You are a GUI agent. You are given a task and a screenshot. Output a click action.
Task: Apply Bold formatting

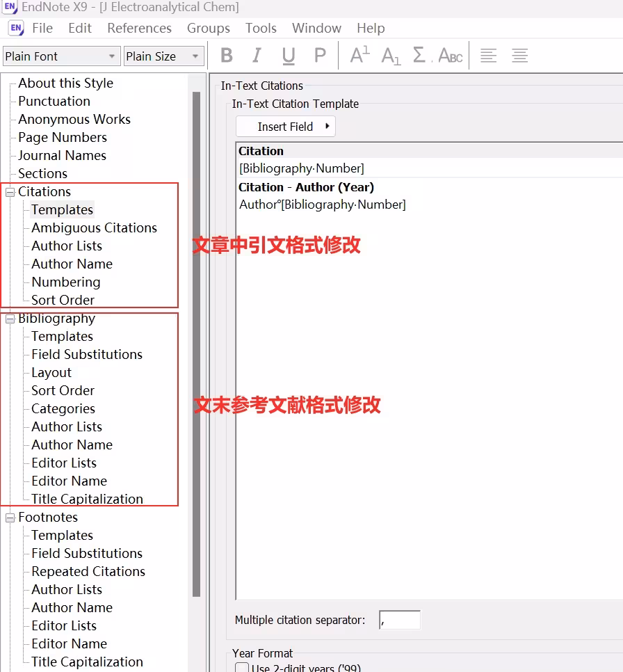[x=227, y=55]
